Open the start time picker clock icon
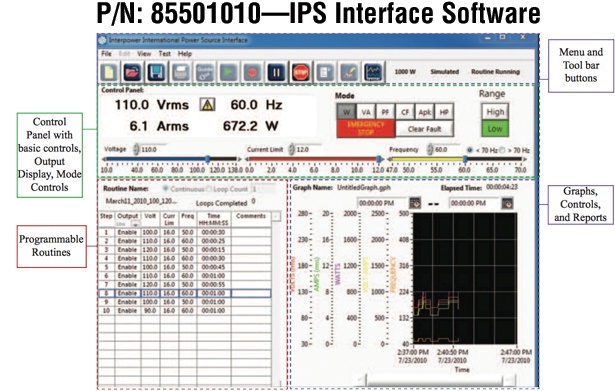The image size is (615, 391). pos(415,203)
